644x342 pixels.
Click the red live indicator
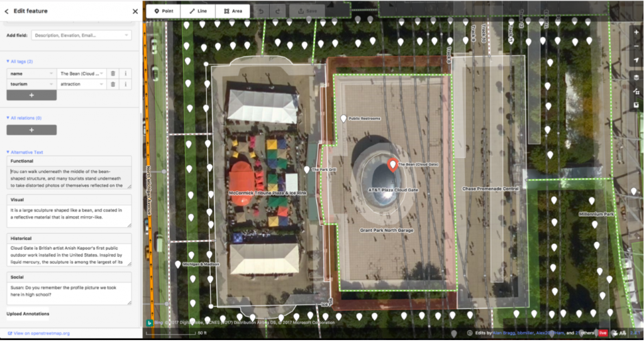point(603,333)
